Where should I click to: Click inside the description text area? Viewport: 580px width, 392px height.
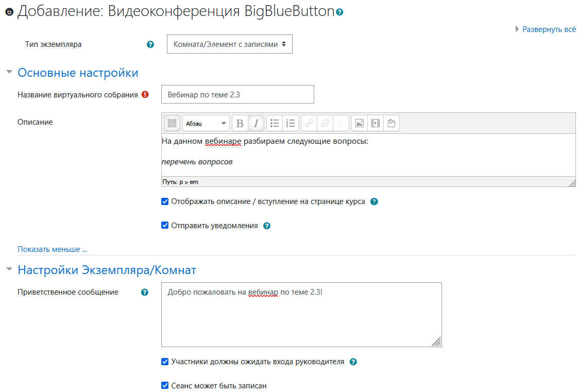[368, 155]
